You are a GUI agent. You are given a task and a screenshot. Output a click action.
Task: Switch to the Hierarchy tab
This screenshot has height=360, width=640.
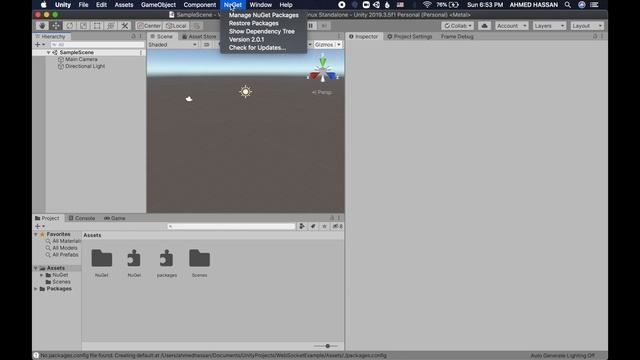[x=51, y=36]
